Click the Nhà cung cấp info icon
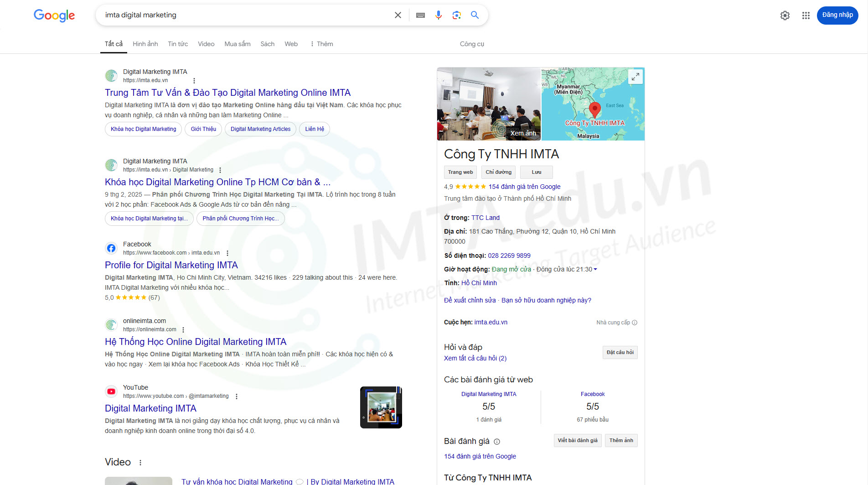The width and height of the screenshot is (868, 485). (x=635, y=323)
